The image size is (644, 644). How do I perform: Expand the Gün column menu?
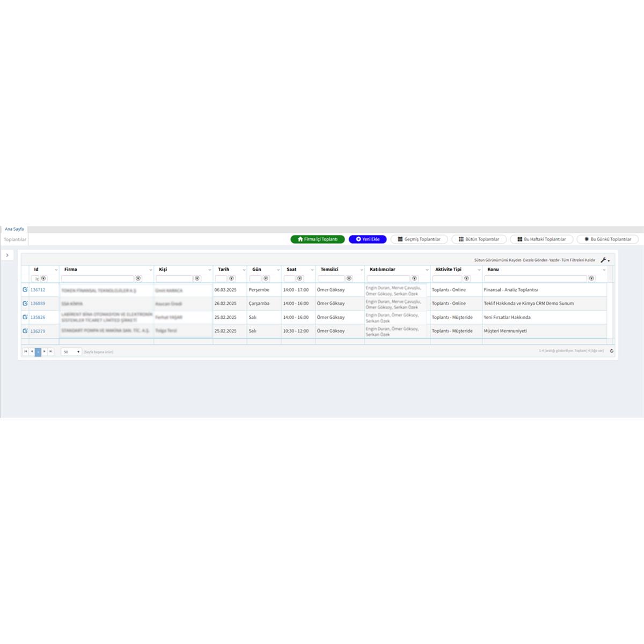coord(279,270)
